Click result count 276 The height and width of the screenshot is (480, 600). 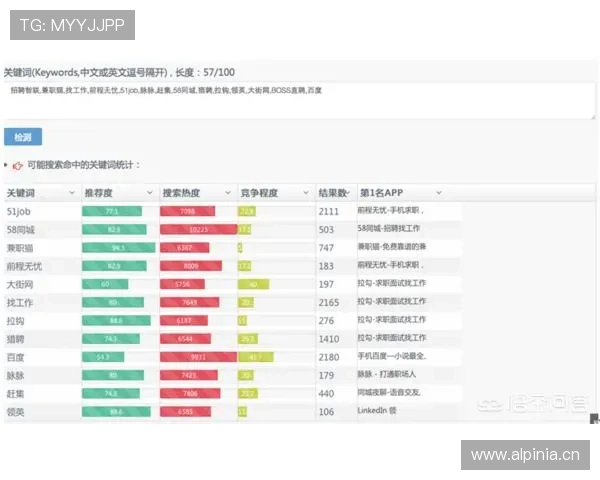coord(326,321)
